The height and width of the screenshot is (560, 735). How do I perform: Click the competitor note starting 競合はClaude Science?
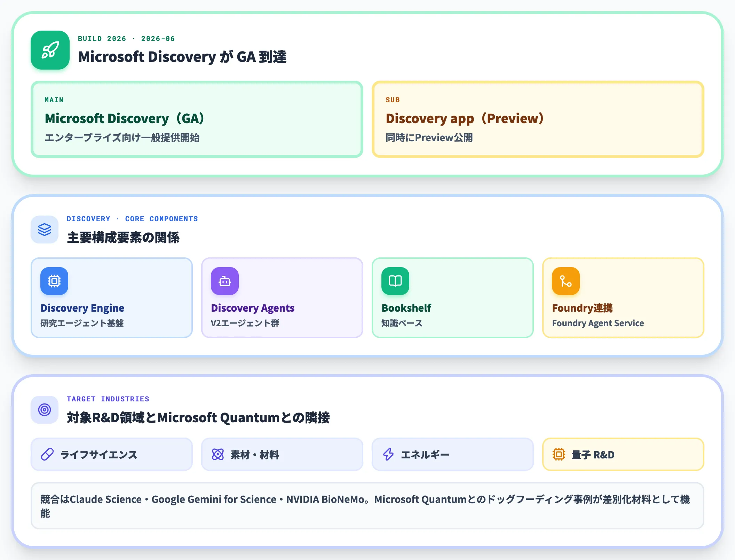(367, 506)
